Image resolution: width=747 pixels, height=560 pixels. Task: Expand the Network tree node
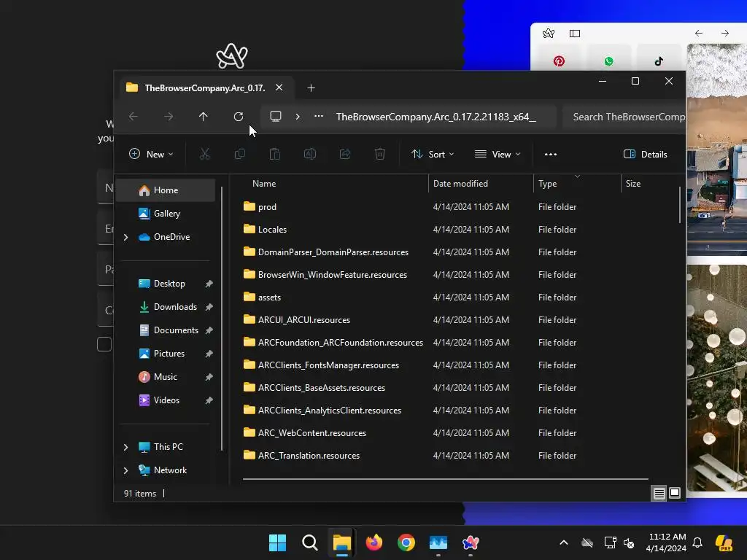point(125,470)
